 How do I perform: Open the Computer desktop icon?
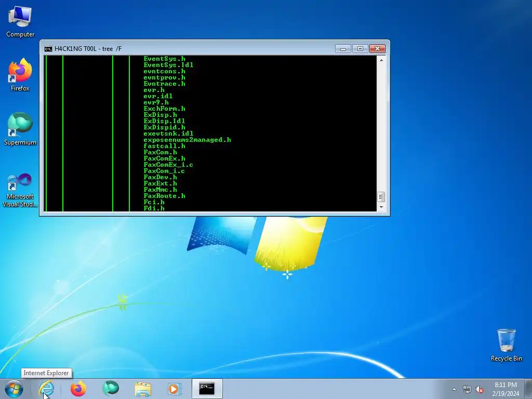[x=20, y=22]
